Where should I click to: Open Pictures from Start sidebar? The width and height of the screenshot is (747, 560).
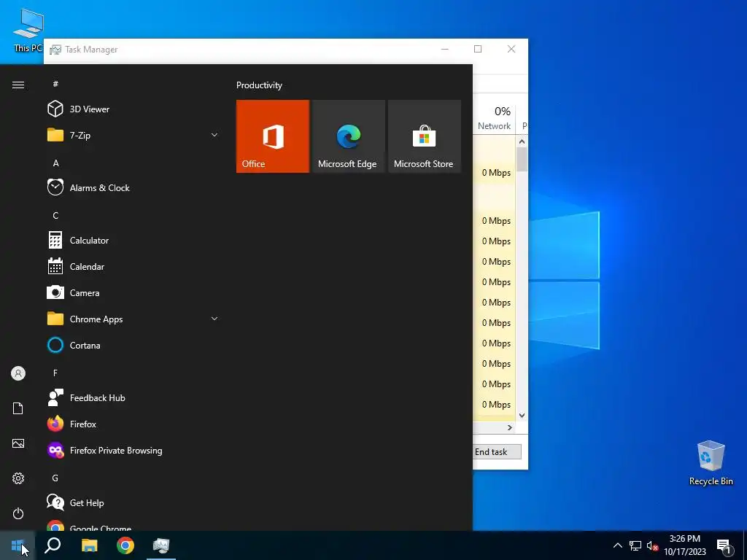pyautogui.click(x=18, y=443)
